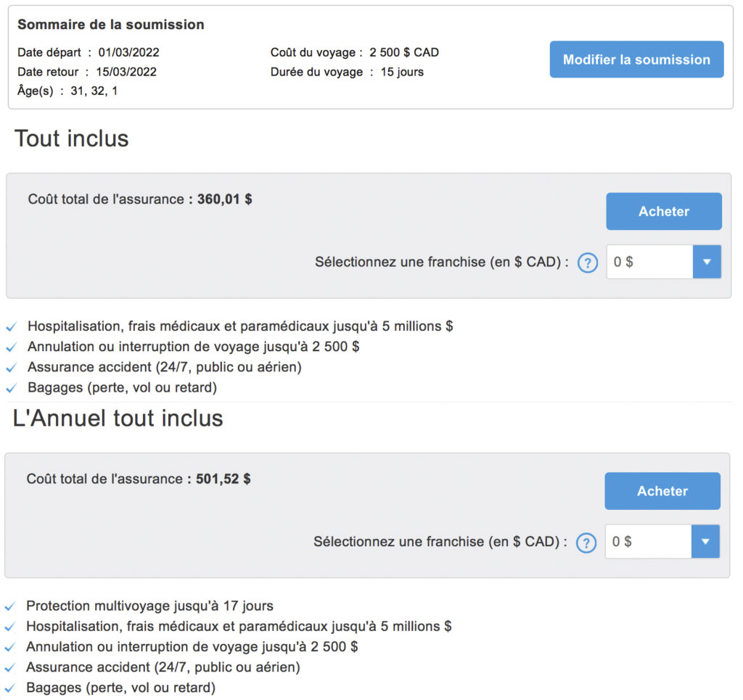Click the checkmark beside last Bagages line

[x=9, y=688]
